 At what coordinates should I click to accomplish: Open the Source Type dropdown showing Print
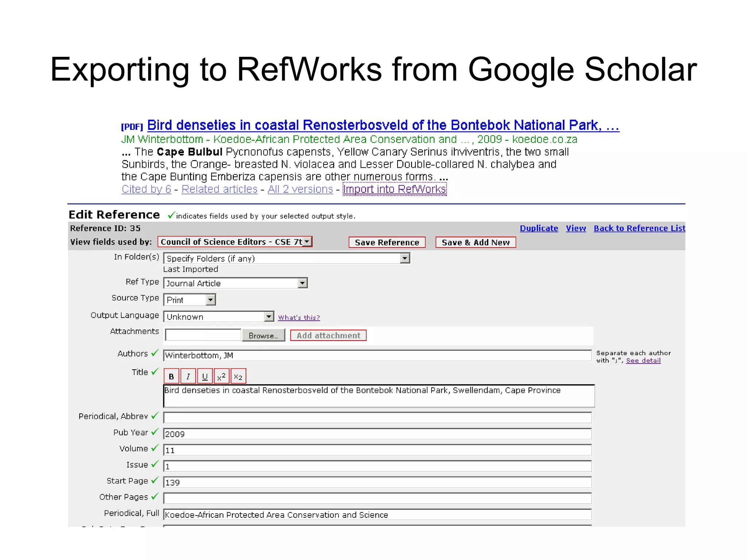(190, 300)
